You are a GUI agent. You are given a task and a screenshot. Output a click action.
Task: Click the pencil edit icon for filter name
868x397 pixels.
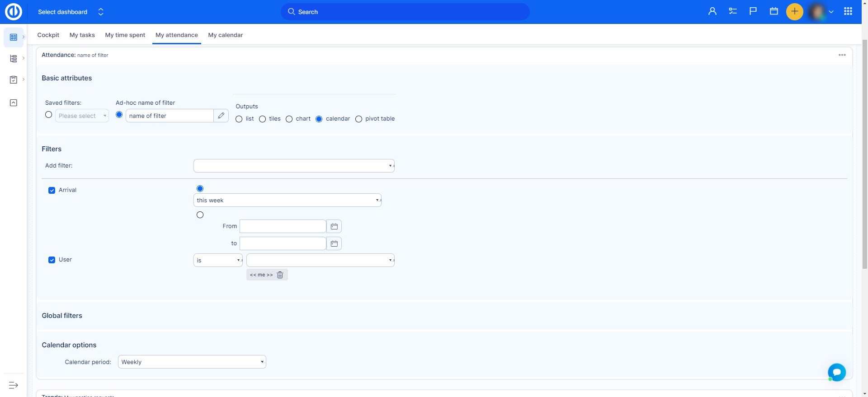pyautogui.click(x=221, y=116)
